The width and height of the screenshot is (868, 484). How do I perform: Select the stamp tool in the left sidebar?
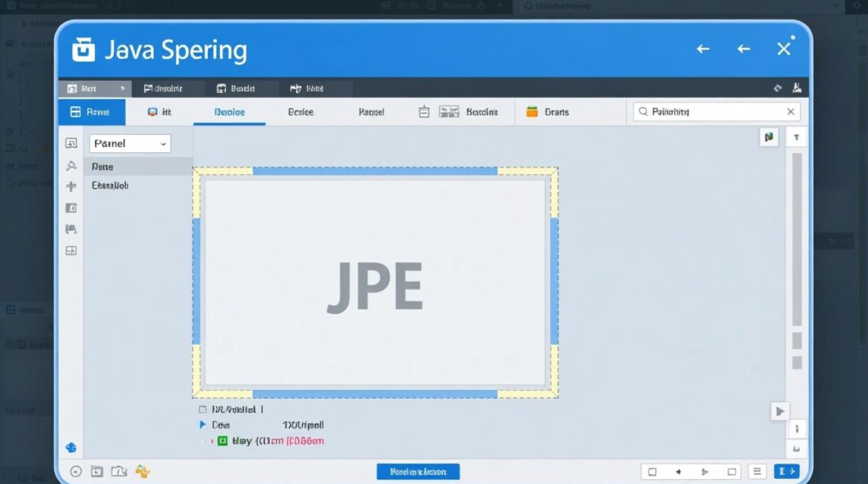pyautogui.click(x=71, y=229)
